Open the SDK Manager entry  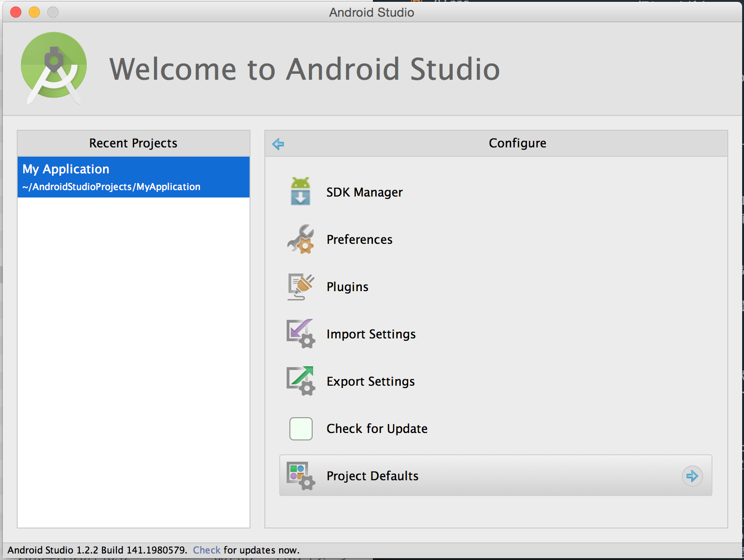365,192
